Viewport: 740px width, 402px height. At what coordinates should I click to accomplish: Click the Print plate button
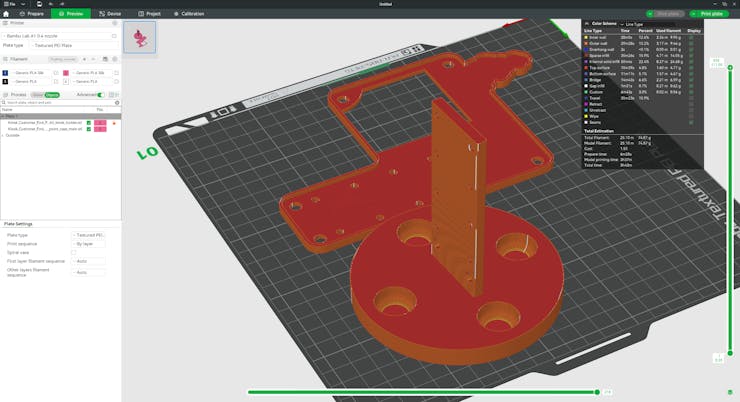coord(709,14)
